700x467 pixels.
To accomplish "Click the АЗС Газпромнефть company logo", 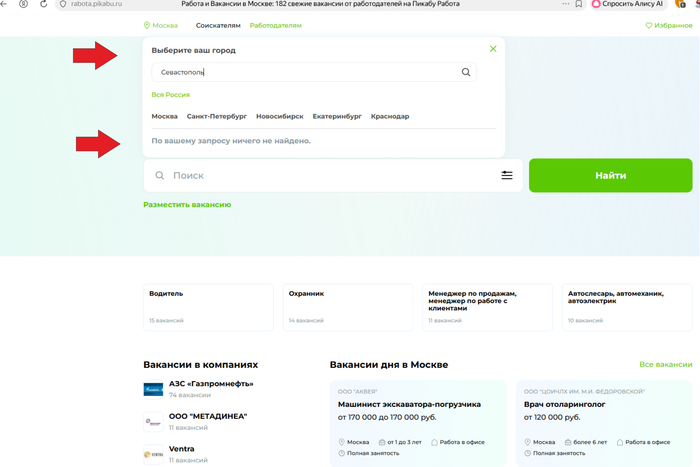I will click(153, 389).
